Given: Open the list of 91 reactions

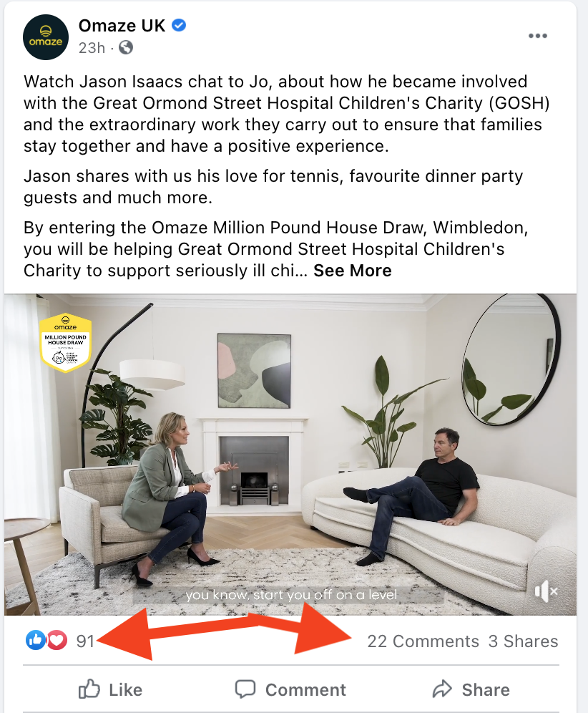Looking at the screenshot, I should click(85, 641).
